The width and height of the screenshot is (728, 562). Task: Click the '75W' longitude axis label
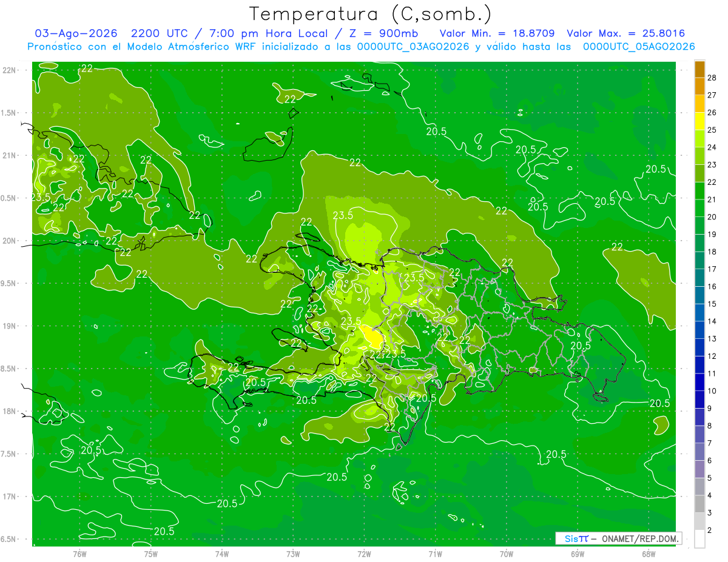click(x=151, y=554)
